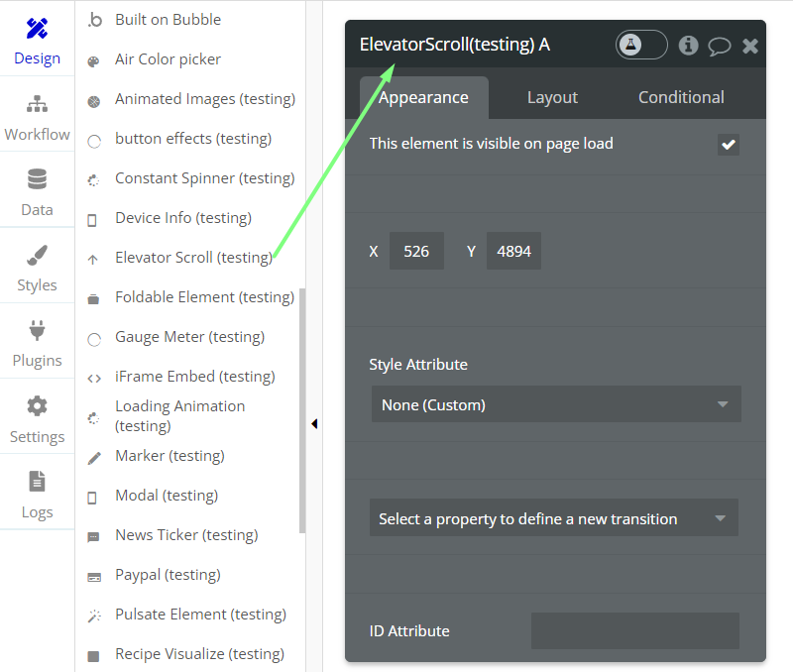Open the Workflow section

pyautogui.click(x=37, y=117)
